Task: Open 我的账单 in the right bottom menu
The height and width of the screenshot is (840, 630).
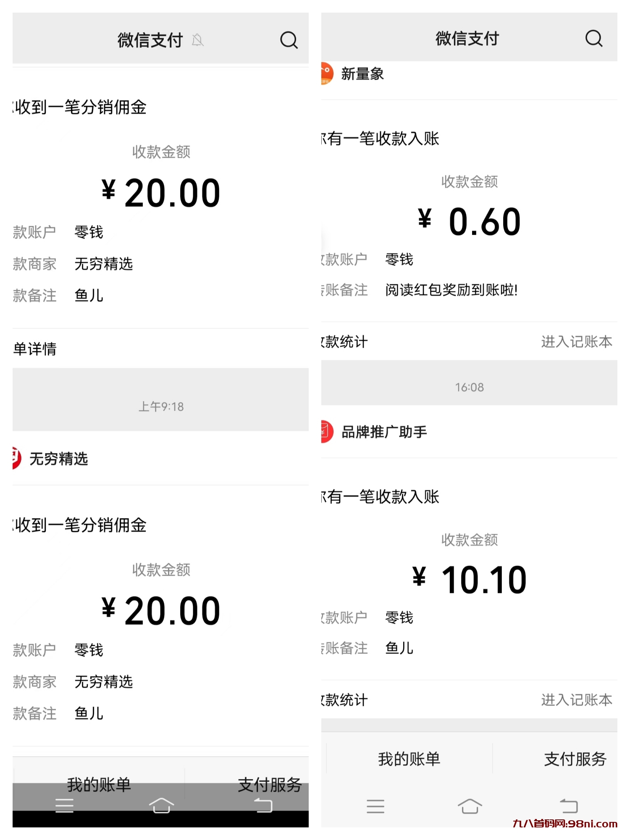Action: click(409, 759)
